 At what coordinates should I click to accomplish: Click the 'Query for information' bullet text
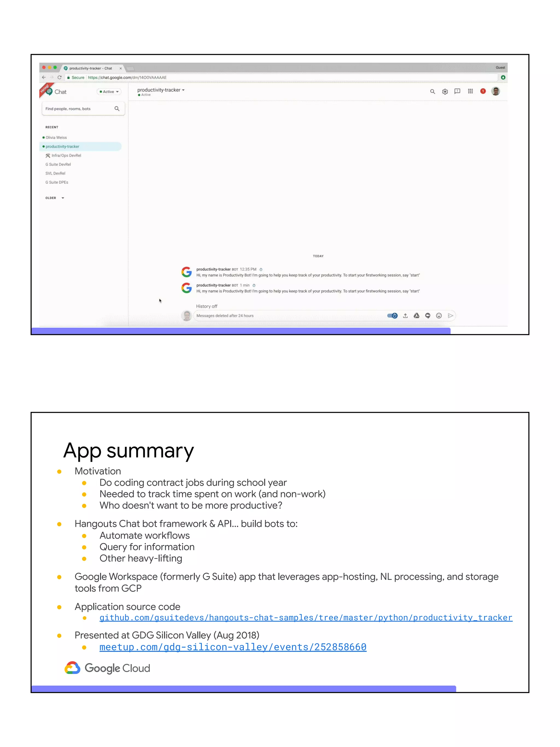pyautogui.click(x=147, y=547)
